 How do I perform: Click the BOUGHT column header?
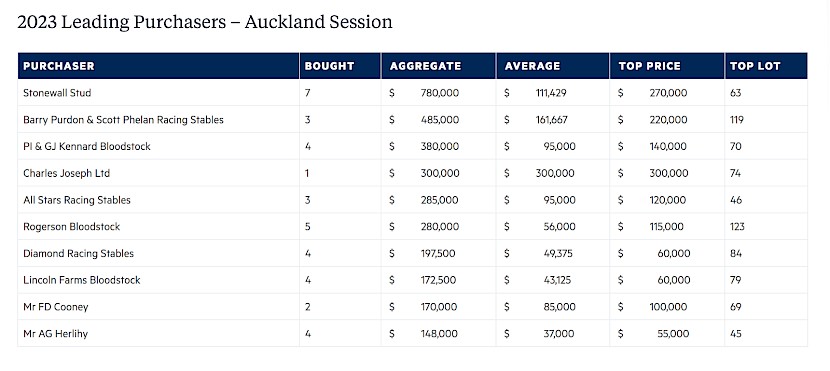[329, 66]
